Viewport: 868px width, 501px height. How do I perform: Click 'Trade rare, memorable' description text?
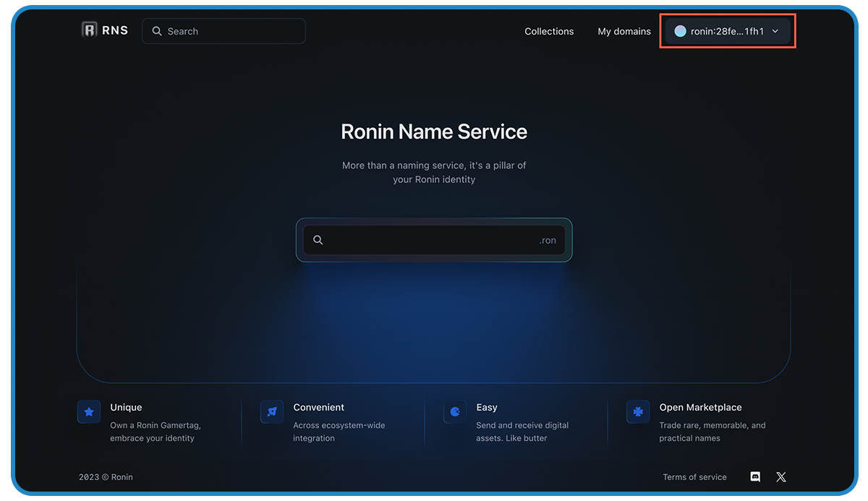click(x=712, y=432)
